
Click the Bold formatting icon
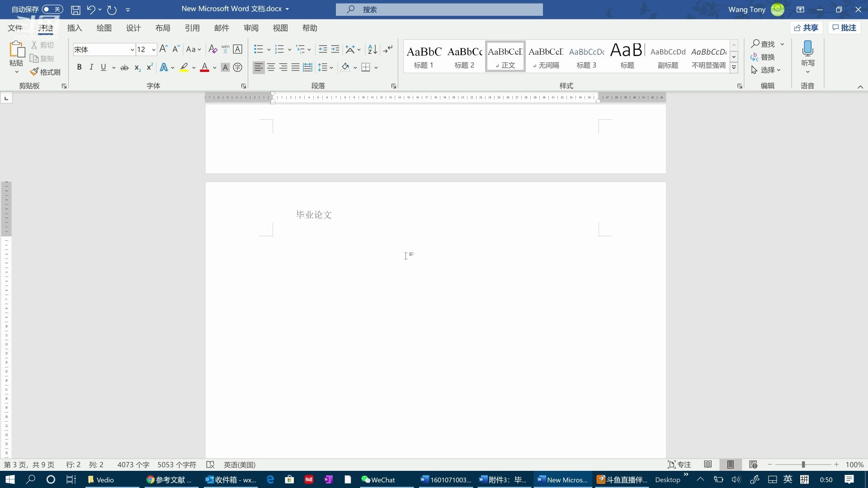tap(79, 67)
